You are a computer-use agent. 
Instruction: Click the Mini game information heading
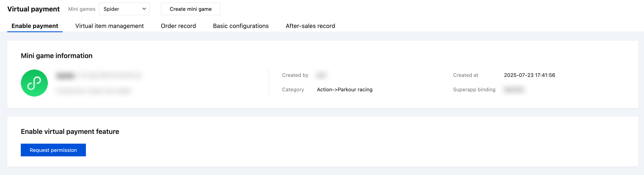(56, 56)
